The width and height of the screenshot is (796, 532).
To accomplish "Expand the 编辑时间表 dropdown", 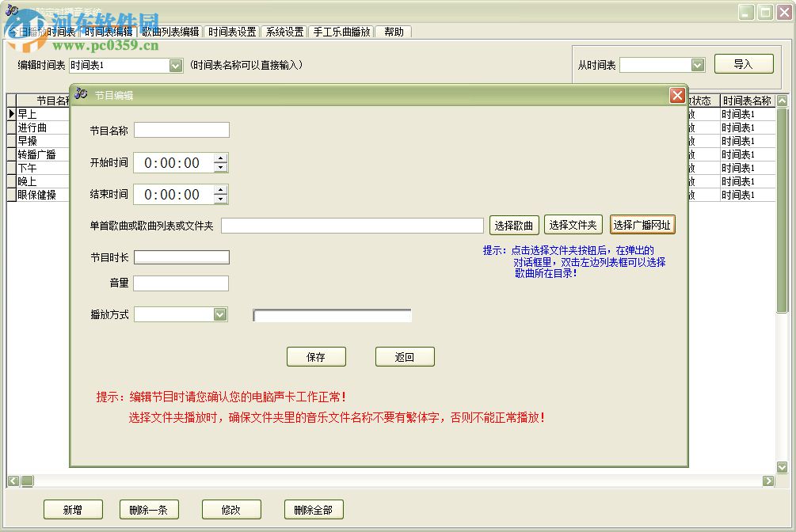I will [176, 66].
